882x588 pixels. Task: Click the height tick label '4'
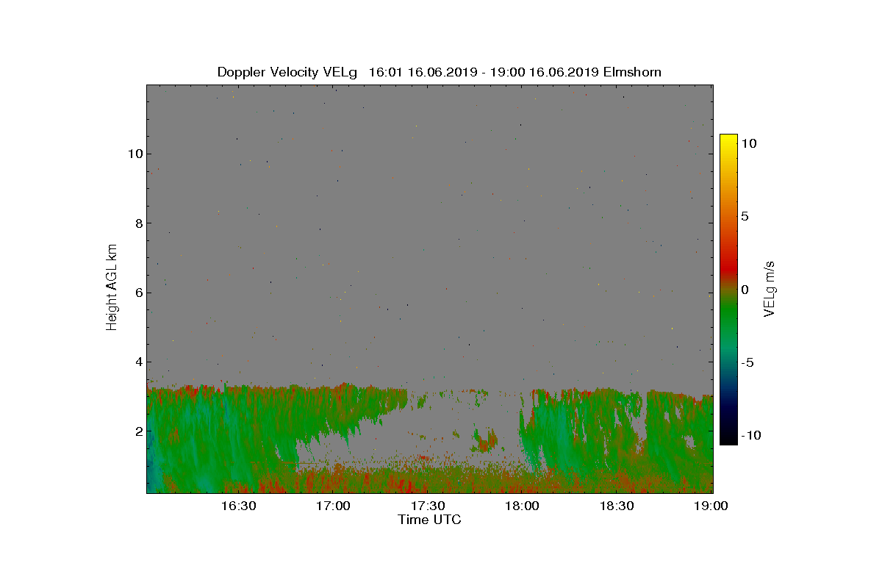pos(137,362)
